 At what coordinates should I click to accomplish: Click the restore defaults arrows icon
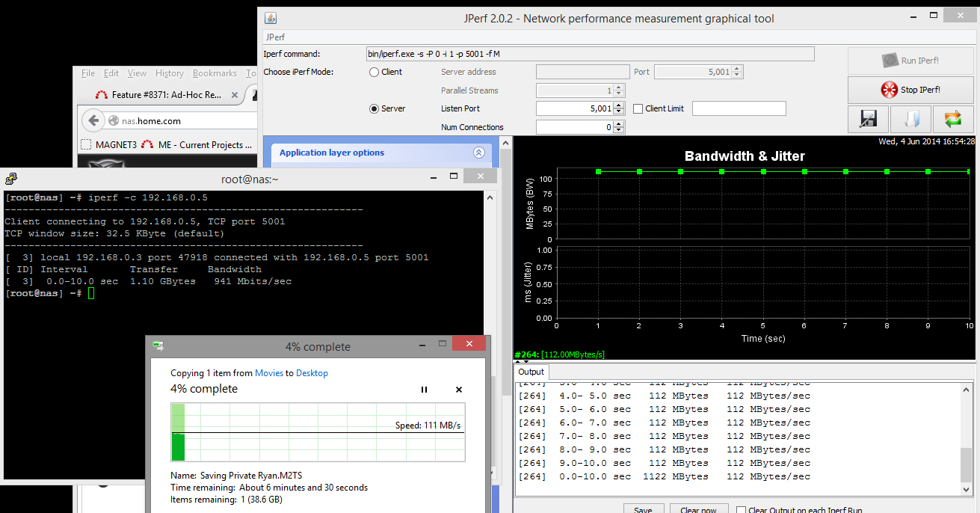coord(953,119)
